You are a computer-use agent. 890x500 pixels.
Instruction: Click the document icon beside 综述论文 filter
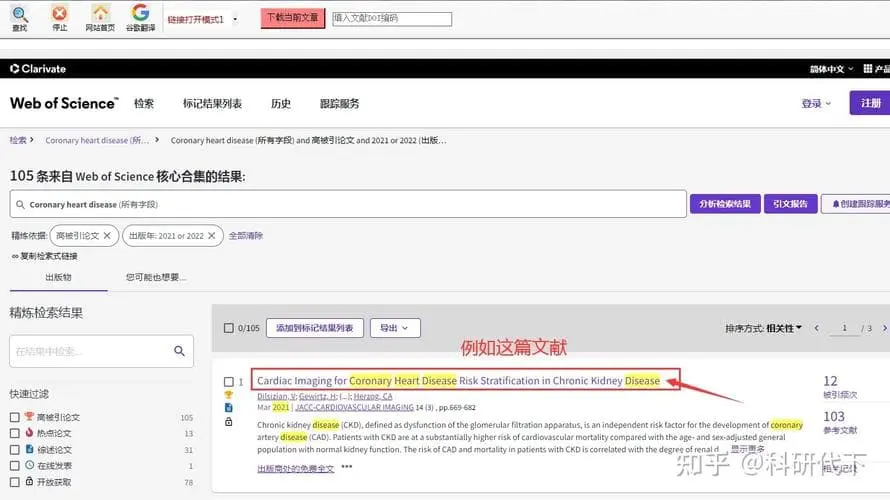pos(30,449)
